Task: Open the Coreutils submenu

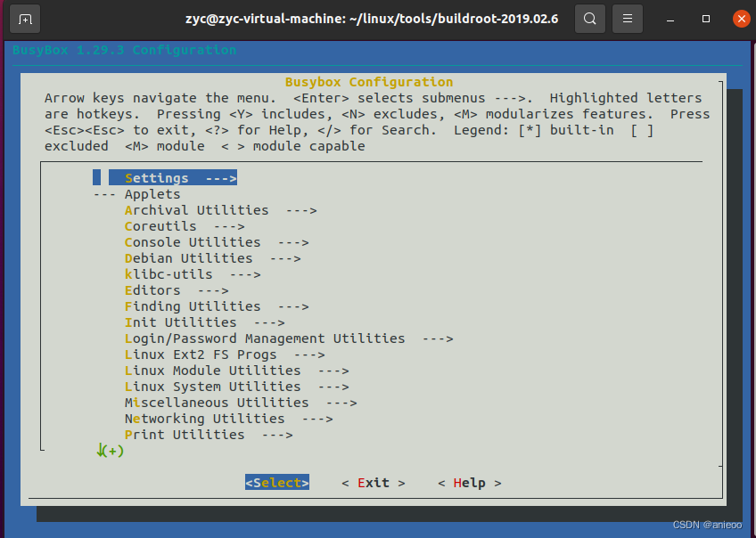Action: pos(185,226)
